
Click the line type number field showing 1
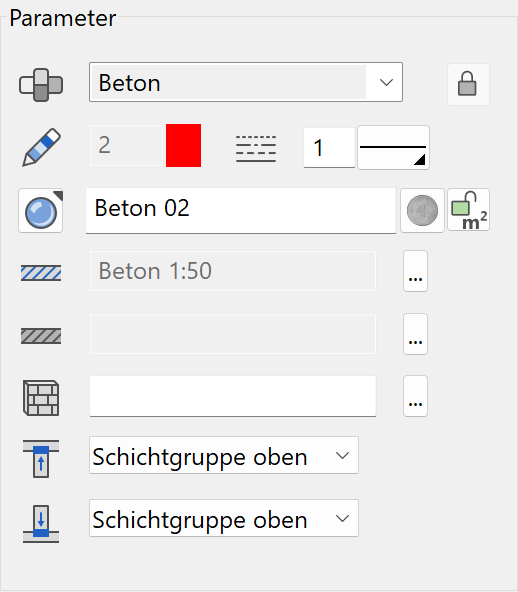tap(329, 148)
